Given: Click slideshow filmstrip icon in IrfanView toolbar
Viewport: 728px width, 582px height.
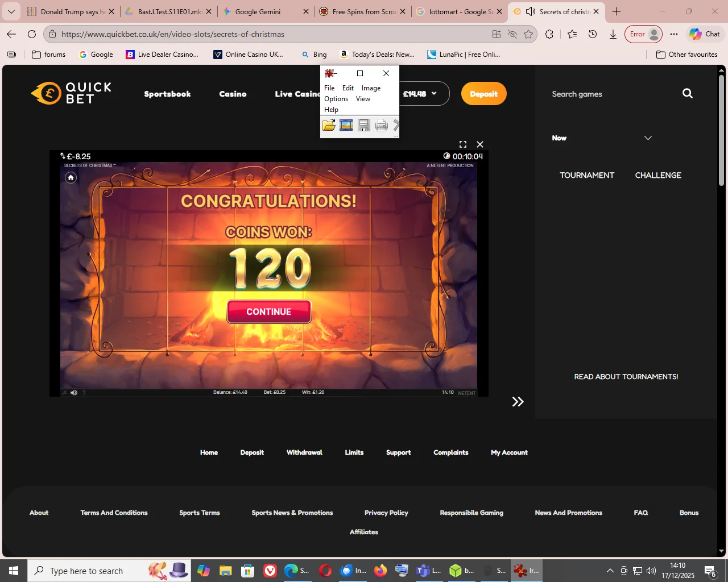Looking at the screenshot, I should pos(346,126).
